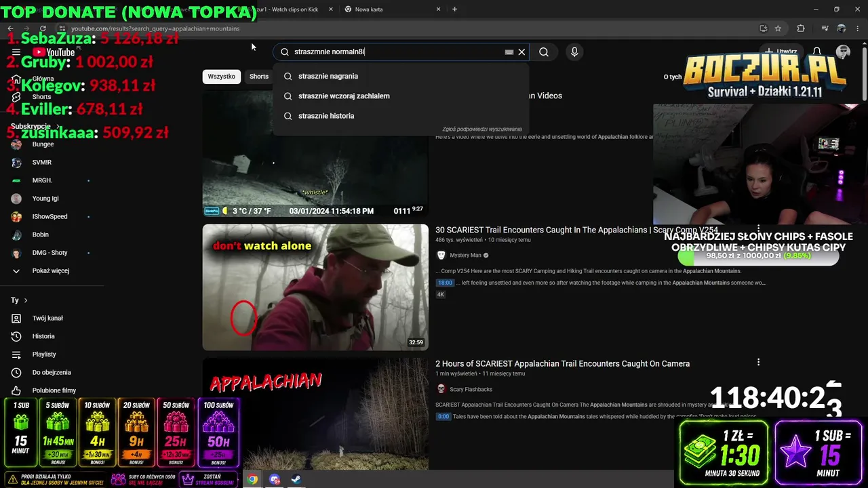The height and width of the screenshot is (488, 868).
Task: Close the Nowa karta tab
Action: [x=438, y=9]
